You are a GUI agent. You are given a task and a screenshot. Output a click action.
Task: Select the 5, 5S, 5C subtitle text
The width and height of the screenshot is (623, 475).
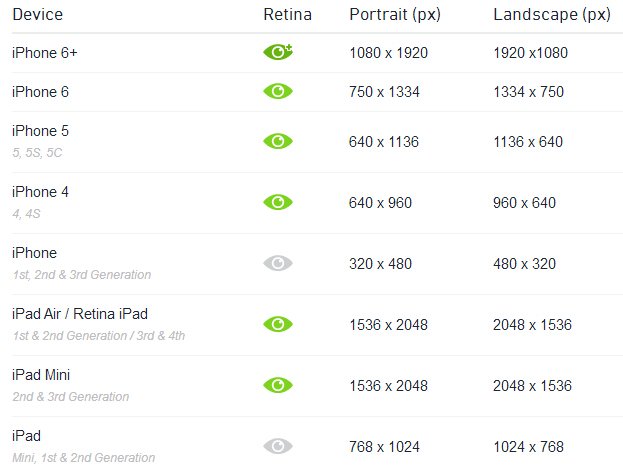[x=37, y=153]
